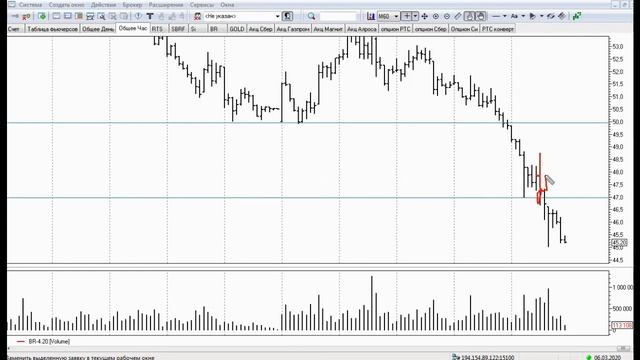Click the connect-to-server arrow icon
640x360 pixels.
pos(15,16)
